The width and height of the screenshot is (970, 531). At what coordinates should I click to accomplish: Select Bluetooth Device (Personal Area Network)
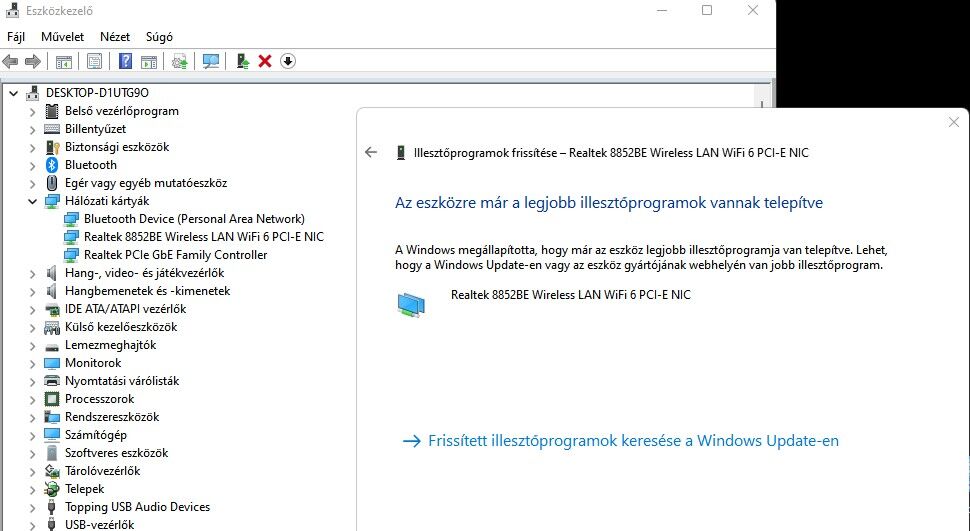pyautogui.click(x=194, y=218)
